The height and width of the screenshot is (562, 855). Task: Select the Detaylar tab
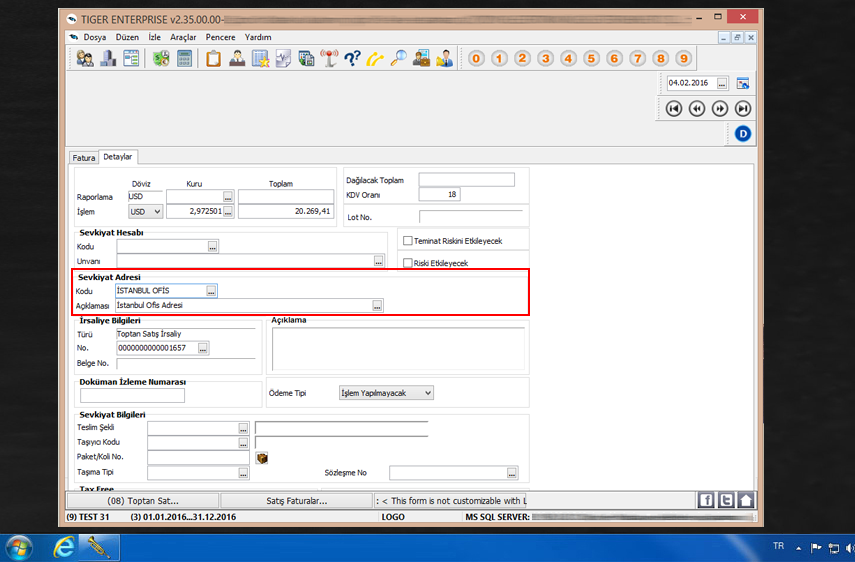pos(118,156)
